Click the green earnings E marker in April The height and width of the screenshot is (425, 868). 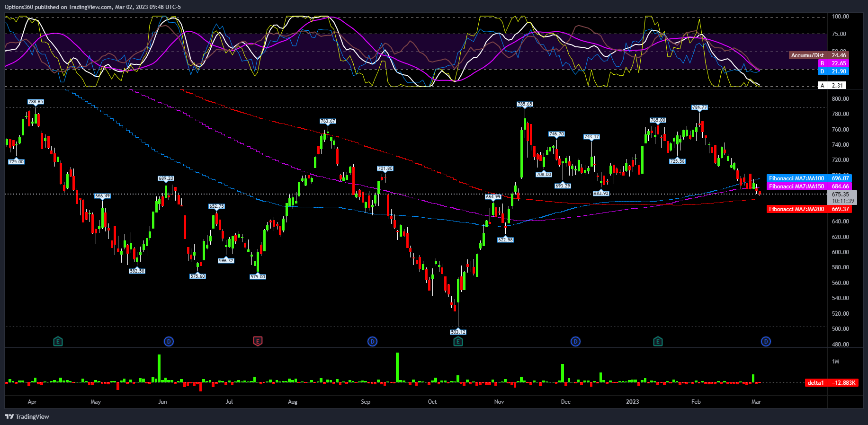(x=58, y=341)
